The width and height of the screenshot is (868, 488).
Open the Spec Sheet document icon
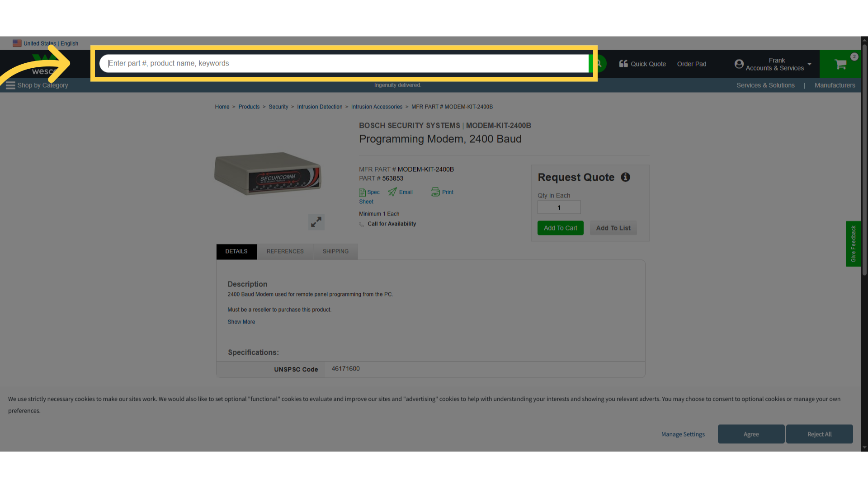[x=362, y=192]
